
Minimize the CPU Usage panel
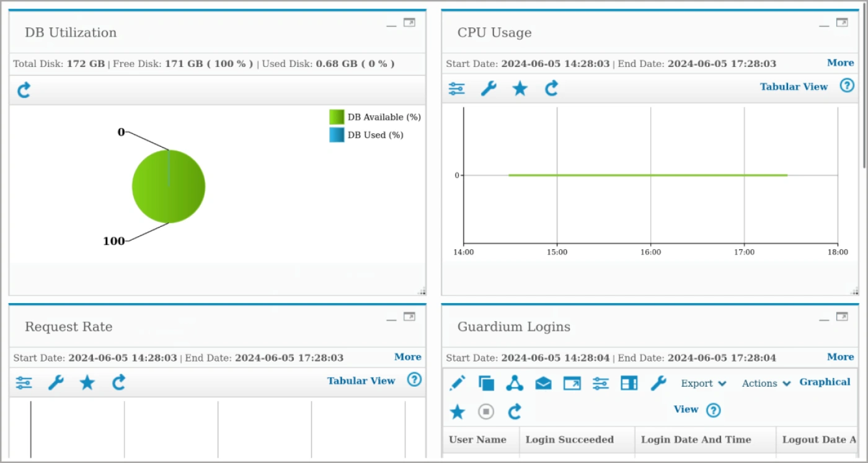pos(824,25)
